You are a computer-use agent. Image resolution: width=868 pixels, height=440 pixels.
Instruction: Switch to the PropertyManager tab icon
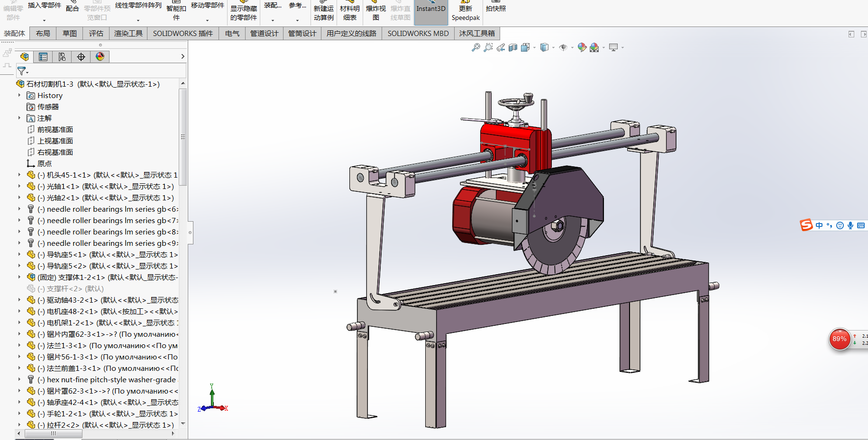point(43,57)
